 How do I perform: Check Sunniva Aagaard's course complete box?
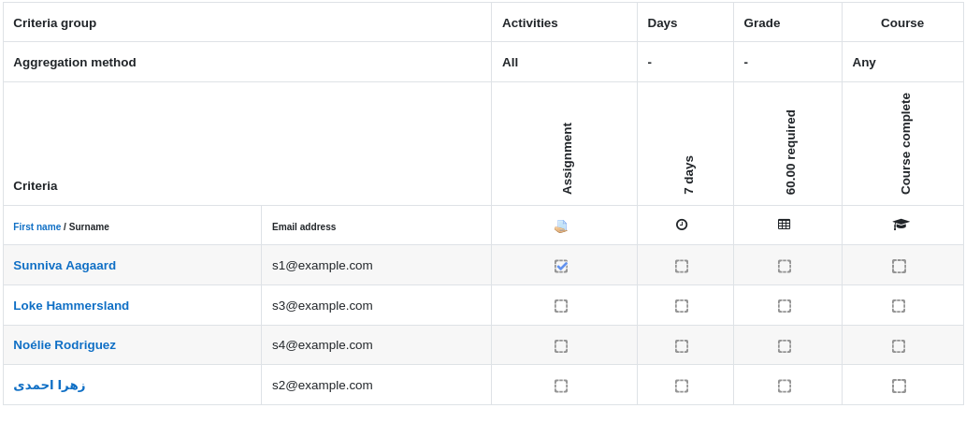(898, 266)
